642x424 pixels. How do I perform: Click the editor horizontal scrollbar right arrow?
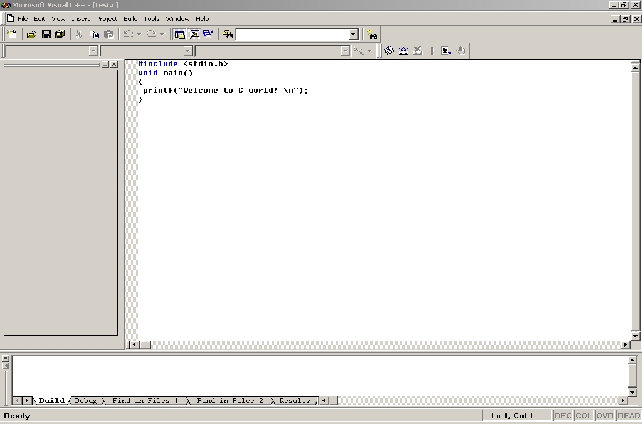626,345
